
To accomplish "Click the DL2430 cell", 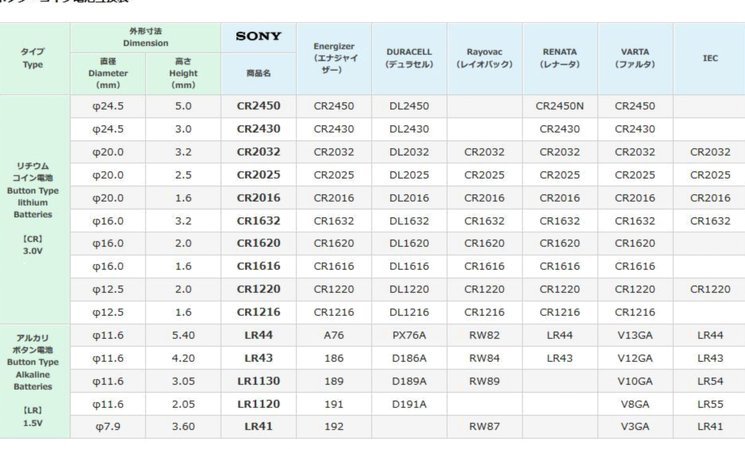I will (409, 129).
